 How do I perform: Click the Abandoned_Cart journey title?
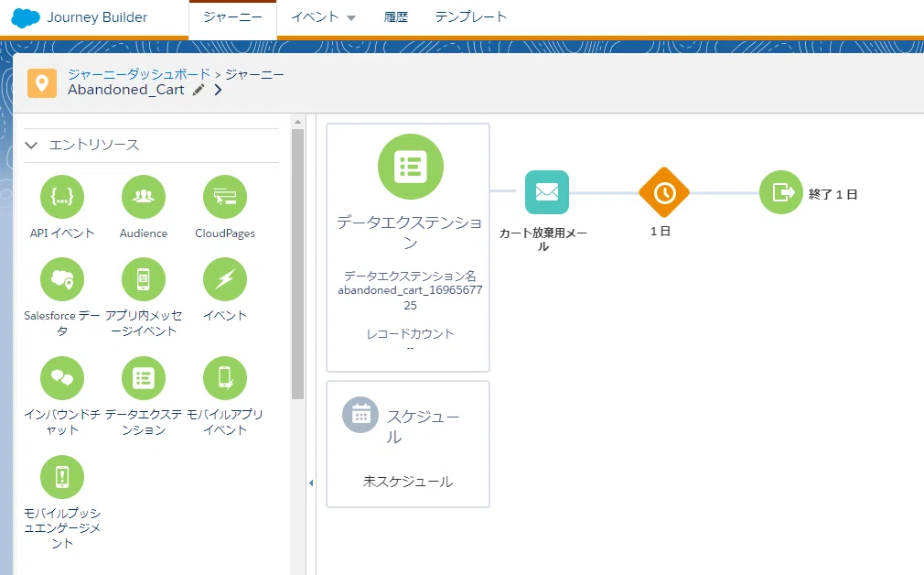pyautogui.click(x=126, y=90)
